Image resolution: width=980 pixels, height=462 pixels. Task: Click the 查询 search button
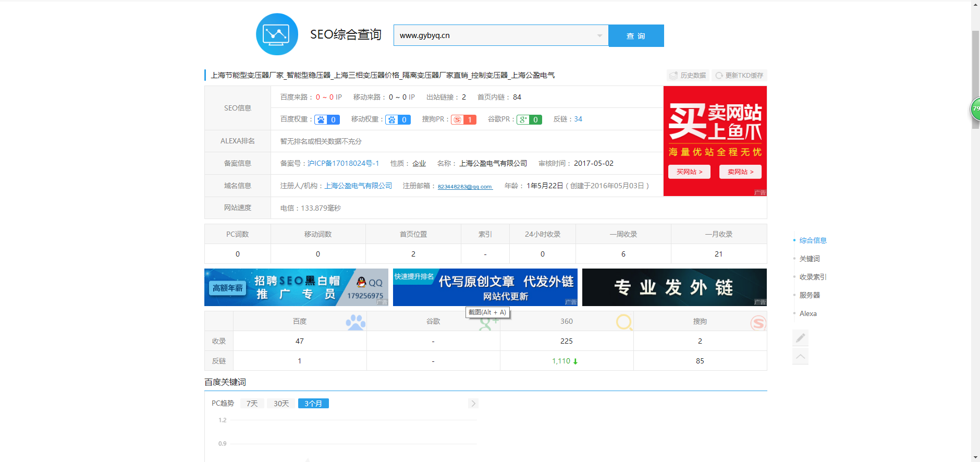click(x=636, y=35)
